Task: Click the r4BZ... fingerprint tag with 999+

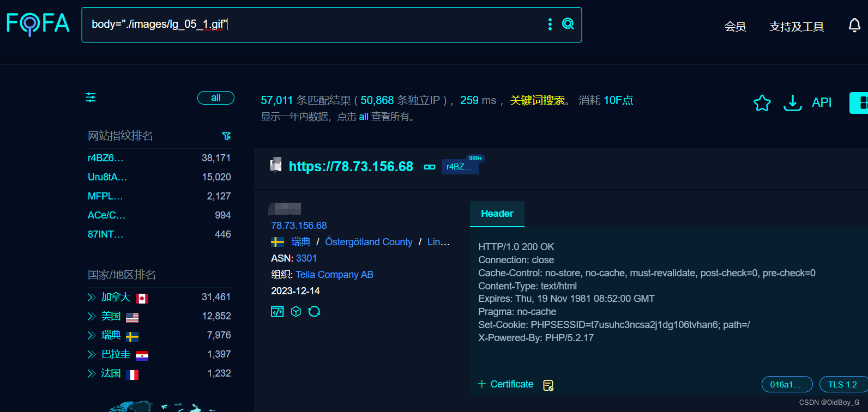Action: tap(460, 167)
